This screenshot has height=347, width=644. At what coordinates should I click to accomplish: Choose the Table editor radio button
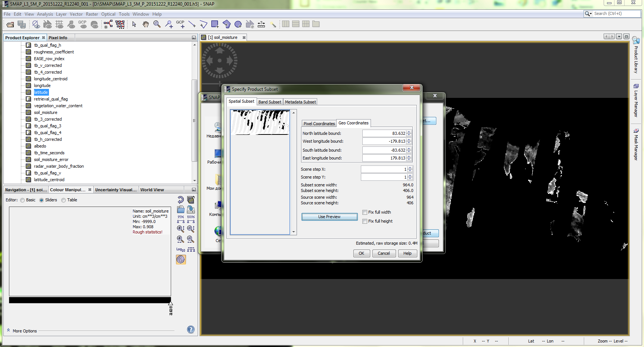point(64,200)
